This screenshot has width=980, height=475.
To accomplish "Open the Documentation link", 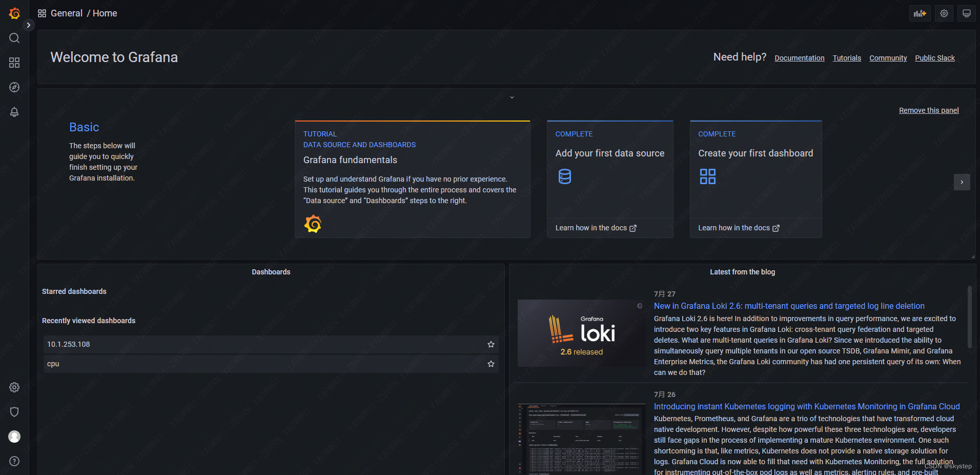I will tap(800, 58).
